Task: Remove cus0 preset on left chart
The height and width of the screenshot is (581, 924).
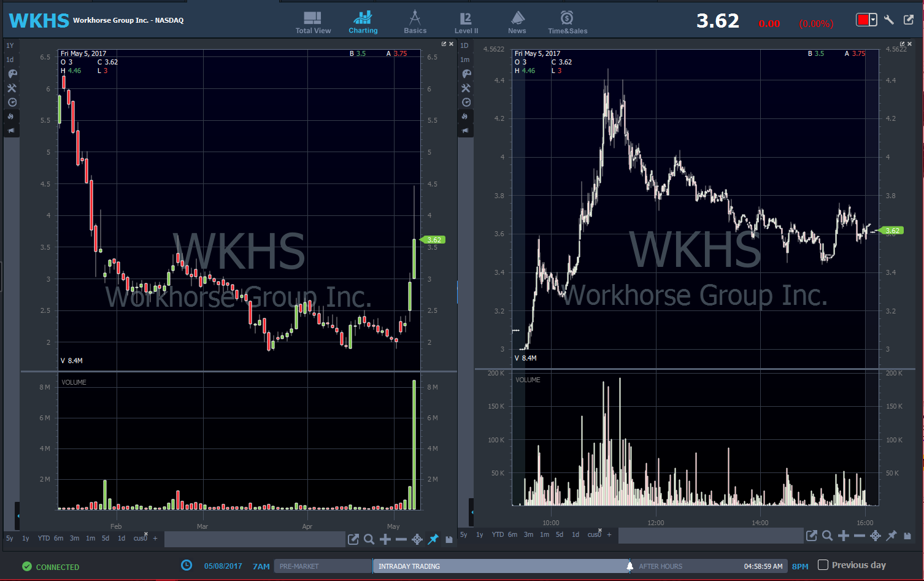Action: (x=146, y=534)
